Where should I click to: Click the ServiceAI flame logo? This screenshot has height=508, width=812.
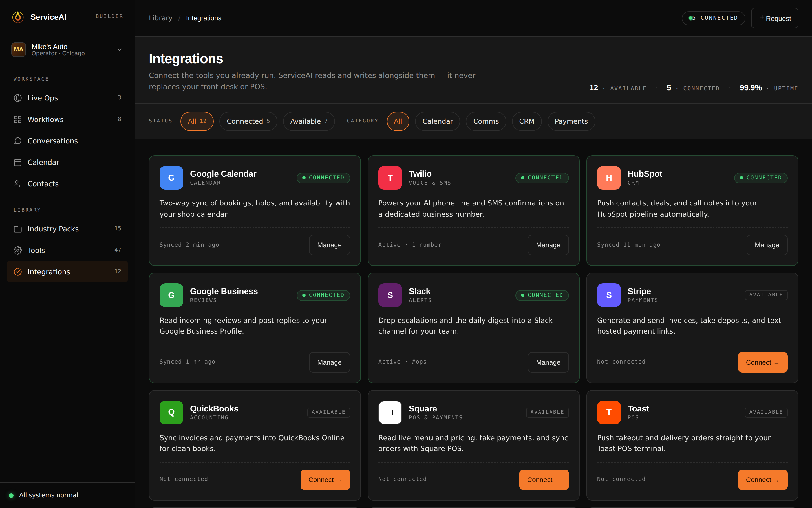pos(18,17)
